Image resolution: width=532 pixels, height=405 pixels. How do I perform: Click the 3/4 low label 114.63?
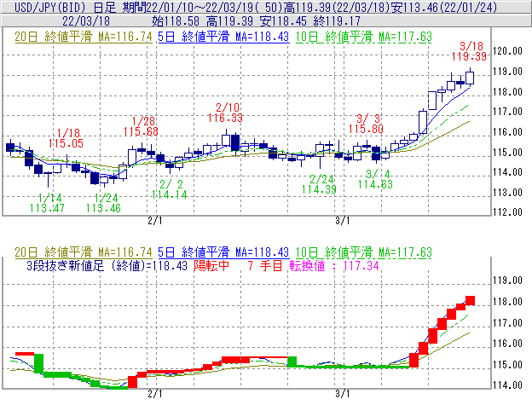tap(375, 183)
